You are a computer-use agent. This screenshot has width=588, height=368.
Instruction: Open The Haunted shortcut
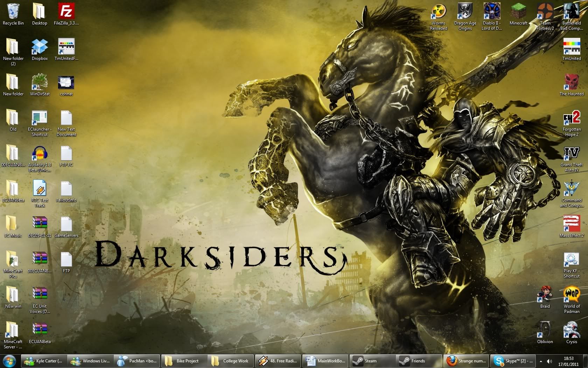(x=572, y=85)
